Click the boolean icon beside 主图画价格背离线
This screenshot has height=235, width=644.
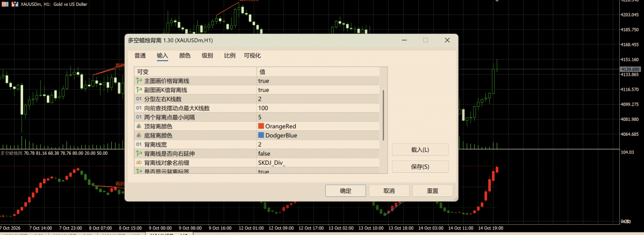coord(138,81)
